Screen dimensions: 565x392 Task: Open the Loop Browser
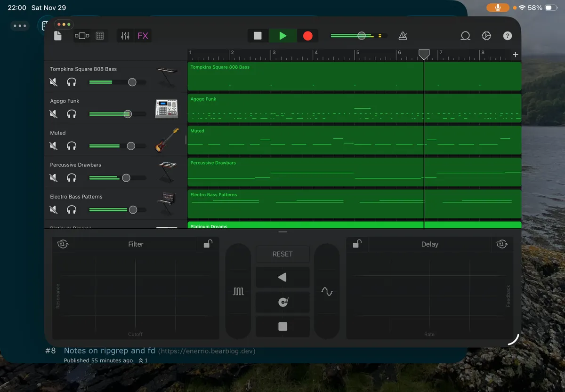[465, 36]
